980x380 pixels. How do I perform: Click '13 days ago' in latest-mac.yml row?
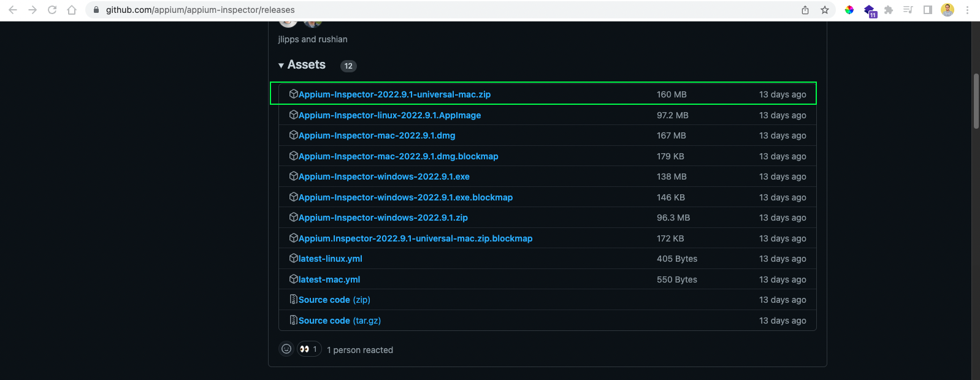pyautogui.click(x=783, y=279)
